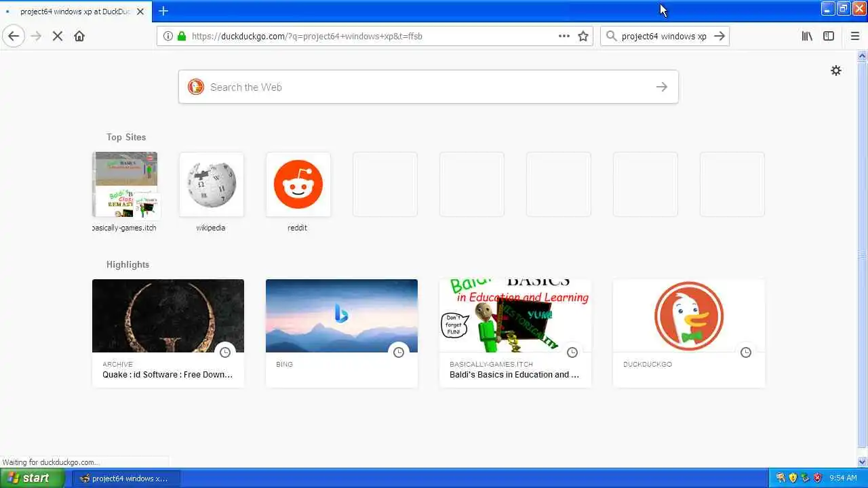Image resolution: width=868 pixels, height=488 pixels.
Task: Click the search bar magnifier icon
Action: click(x=611, y=36)
